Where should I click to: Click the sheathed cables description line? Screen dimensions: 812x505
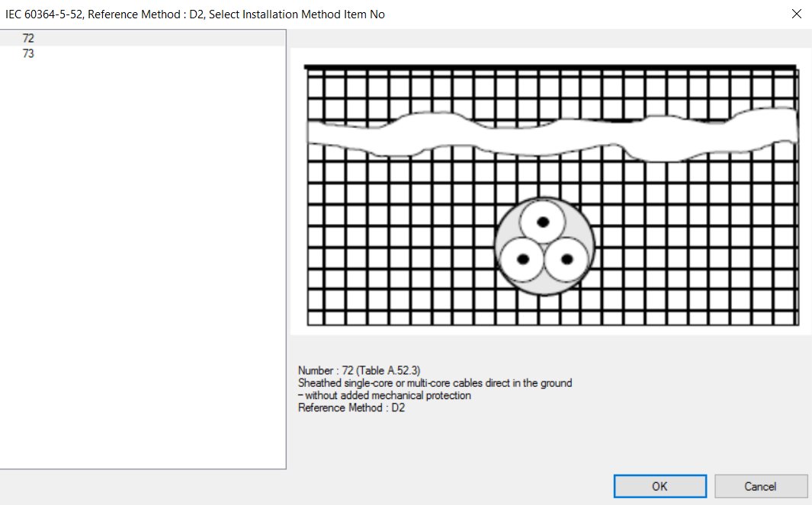point(435,382)
